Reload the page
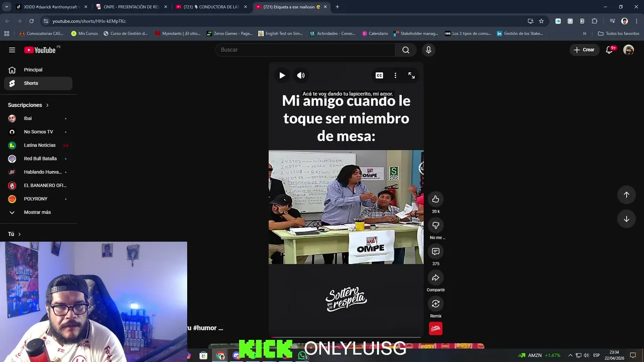Screen dimensions: 644x362 31,21
